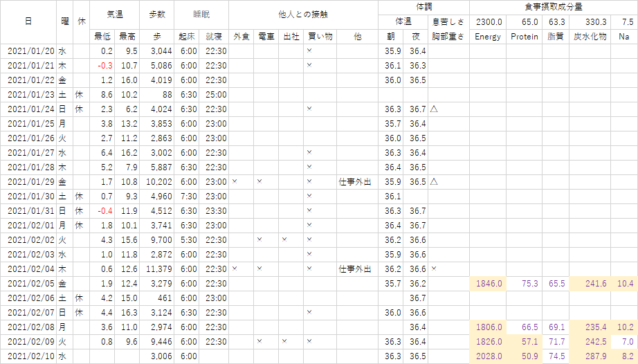Screen dimensions: 638x364
Task: Click the blue 電車 checkmark on 2021/02/09
Action: pos(259,341)
